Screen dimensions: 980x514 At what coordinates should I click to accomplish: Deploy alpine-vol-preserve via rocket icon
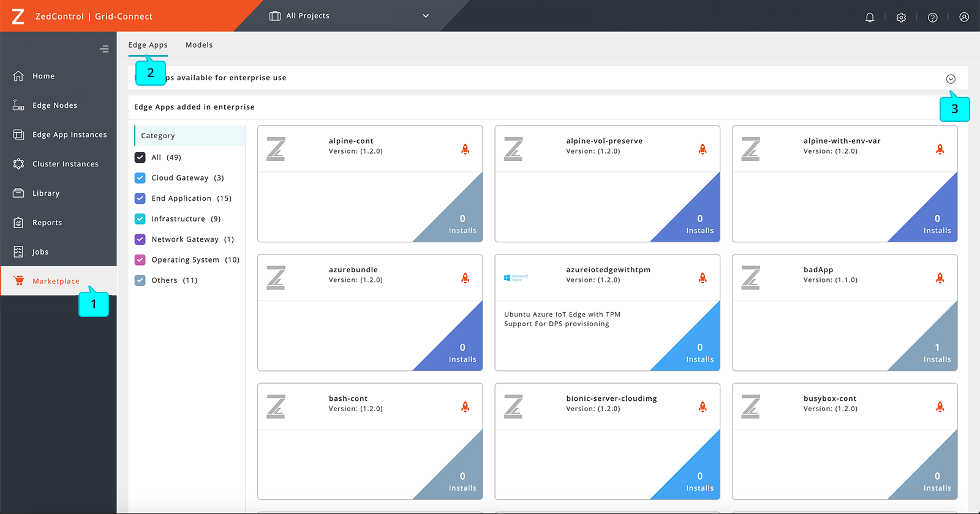click(703, 149)
